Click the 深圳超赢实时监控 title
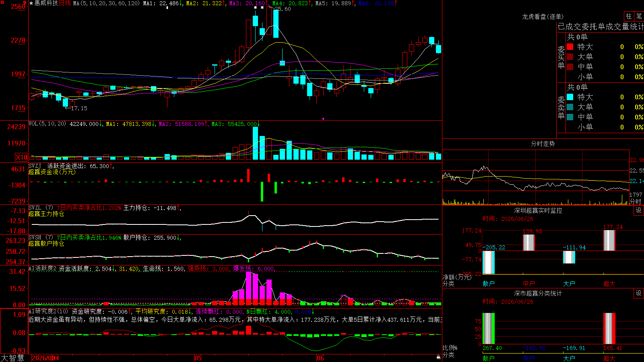Screen dimensions: 644x362 [x=538, y=210]
